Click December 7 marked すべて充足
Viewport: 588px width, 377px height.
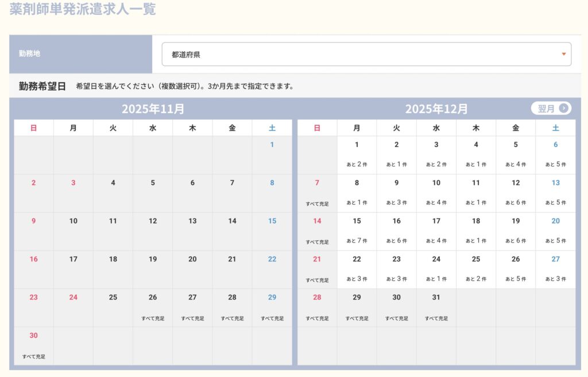pyautogui.click(x=317, y=193)
